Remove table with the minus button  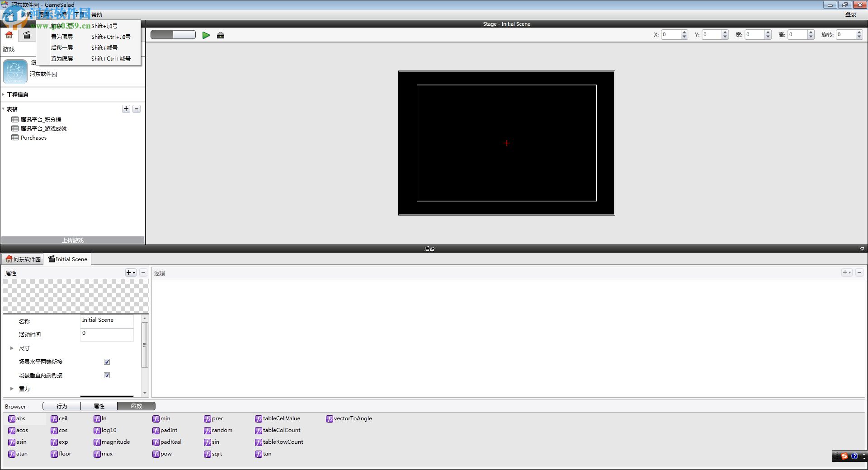[x=137, y=109]
